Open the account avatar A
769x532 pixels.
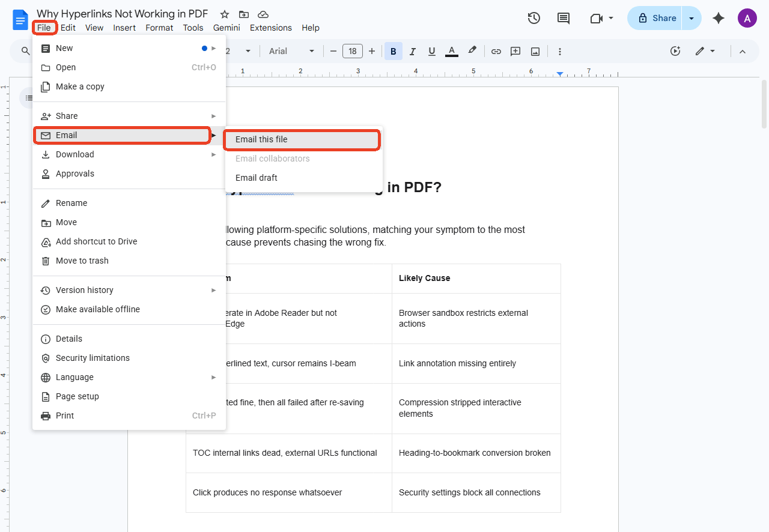(747, 18)
